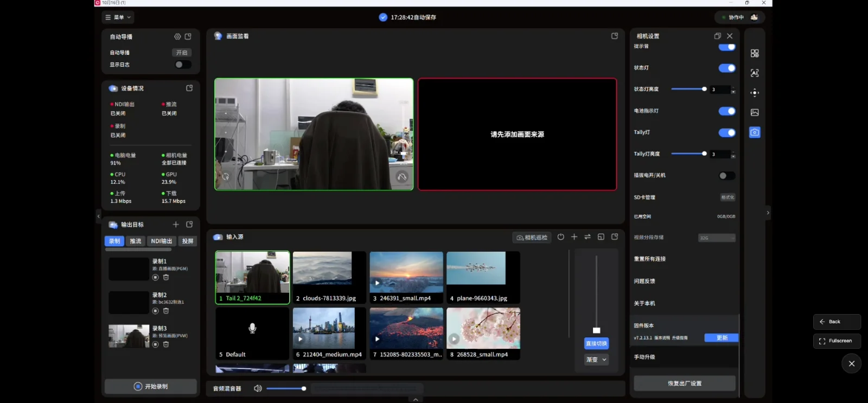
Task: Adjust the 音频混音器 volume slider
Action: [x=286, y=388]
